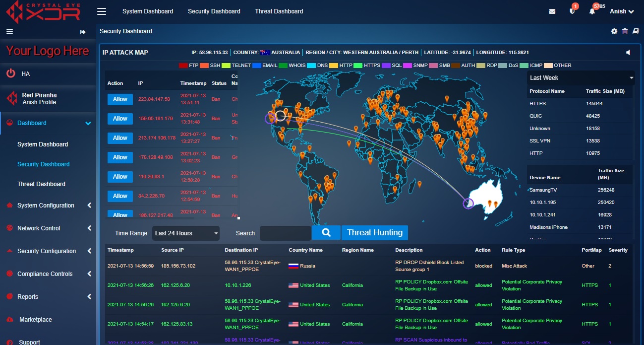Expand the System Configuration menu
This screenshot has height=345, width=644.
(x=89, y=205)
